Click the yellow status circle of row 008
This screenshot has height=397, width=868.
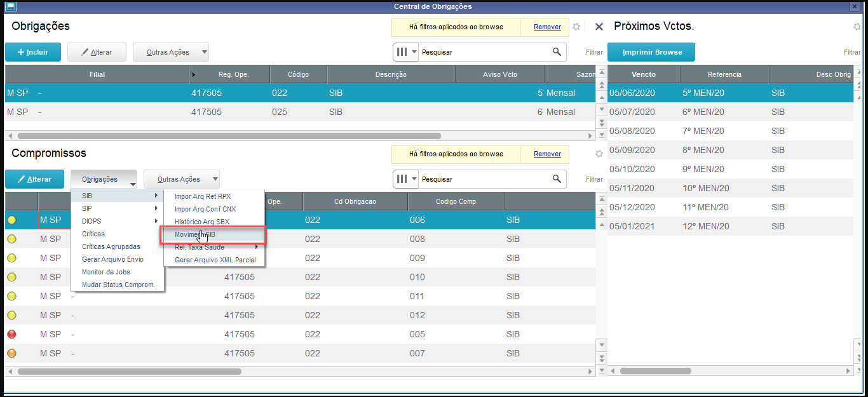pos(11,239)
